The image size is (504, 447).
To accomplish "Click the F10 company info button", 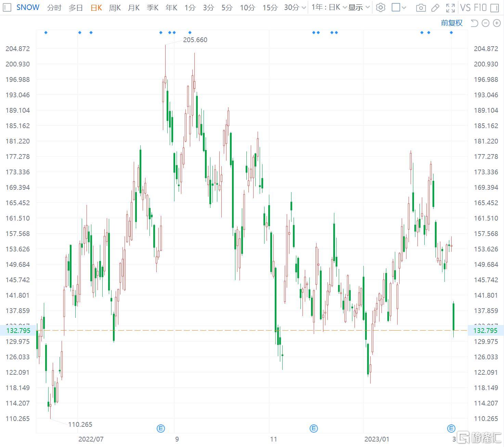I will [480, 8].
